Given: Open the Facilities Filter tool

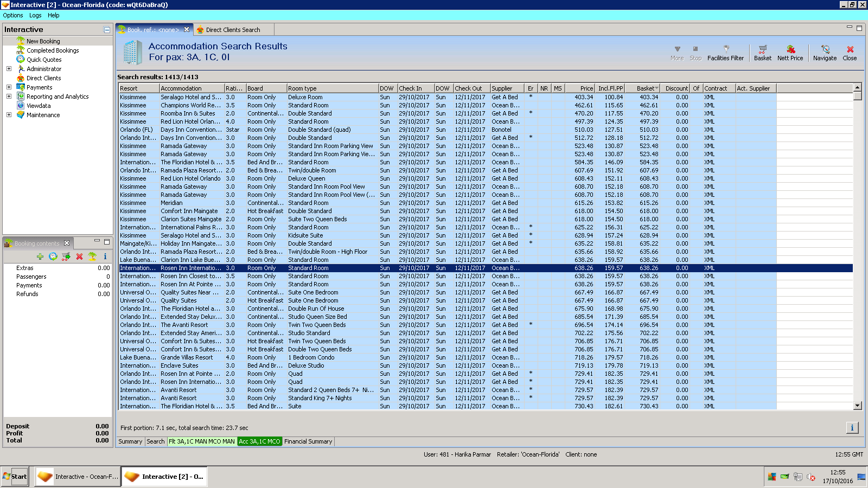Looking at the screenshot, I should pos(725,53).
